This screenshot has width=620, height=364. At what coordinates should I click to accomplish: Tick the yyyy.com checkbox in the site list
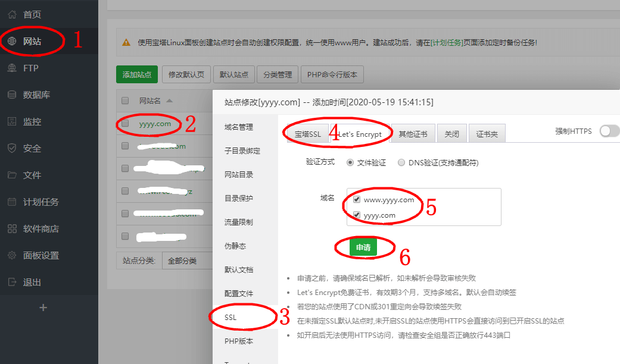(125, 124)
